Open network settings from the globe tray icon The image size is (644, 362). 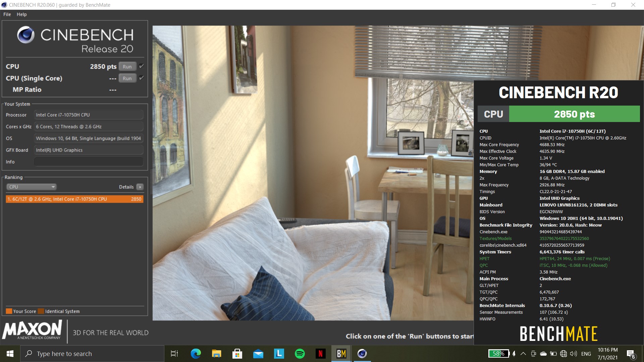pos(564,354)
